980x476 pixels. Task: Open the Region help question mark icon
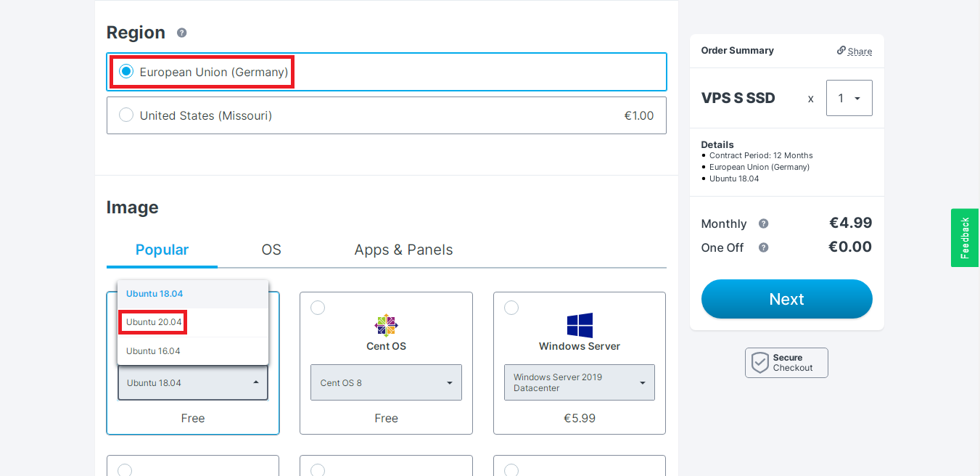[x=181, y=33]
